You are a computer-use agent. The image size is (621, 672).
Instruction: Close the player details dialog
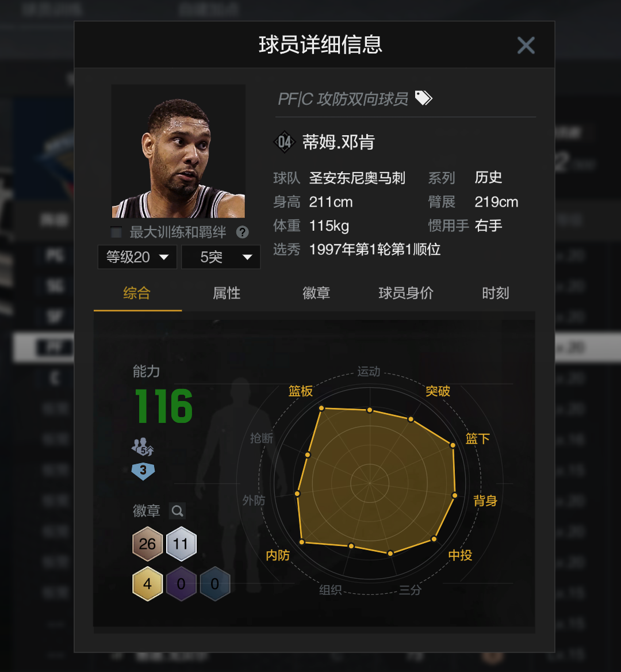click(x=526, y=45)
